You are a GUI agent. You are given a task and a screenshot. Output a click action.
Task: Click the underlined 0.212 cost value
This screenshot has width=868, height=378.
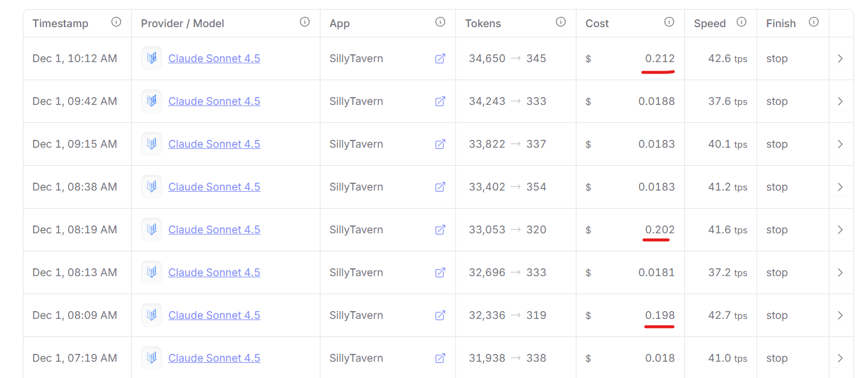point(660,58)
